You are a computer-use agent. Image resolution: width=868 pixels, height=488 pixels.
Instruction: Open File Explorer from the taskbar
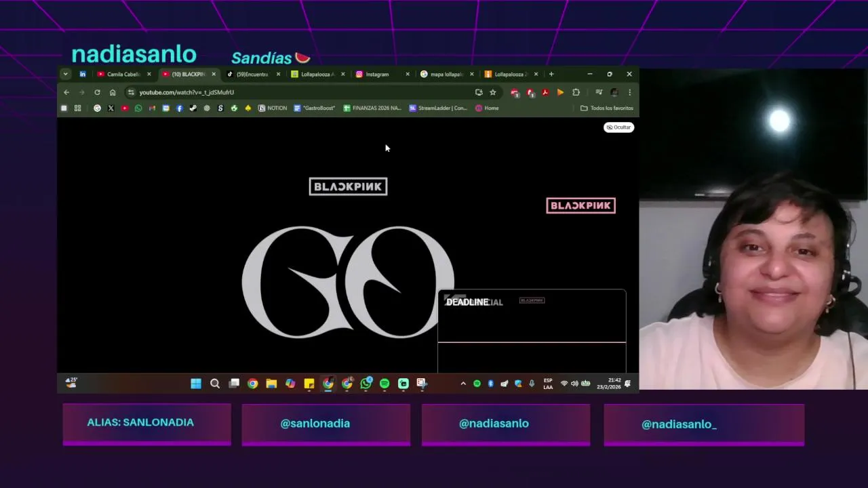click(271, 384)
